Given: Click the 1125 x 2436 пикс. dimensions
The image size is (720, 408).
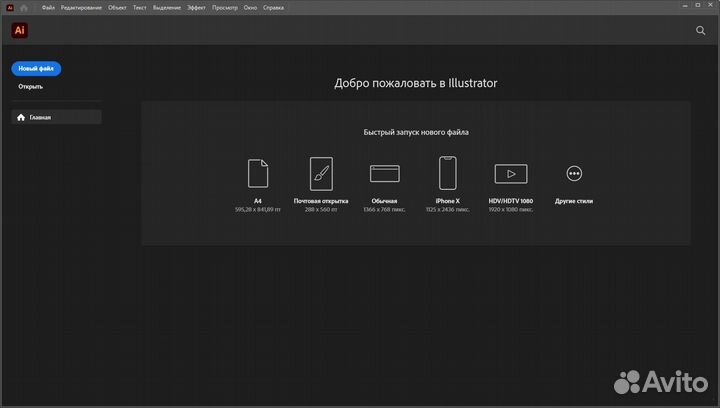Looking at the screenshot, I should pyautogui.click(x=448, y=209).
